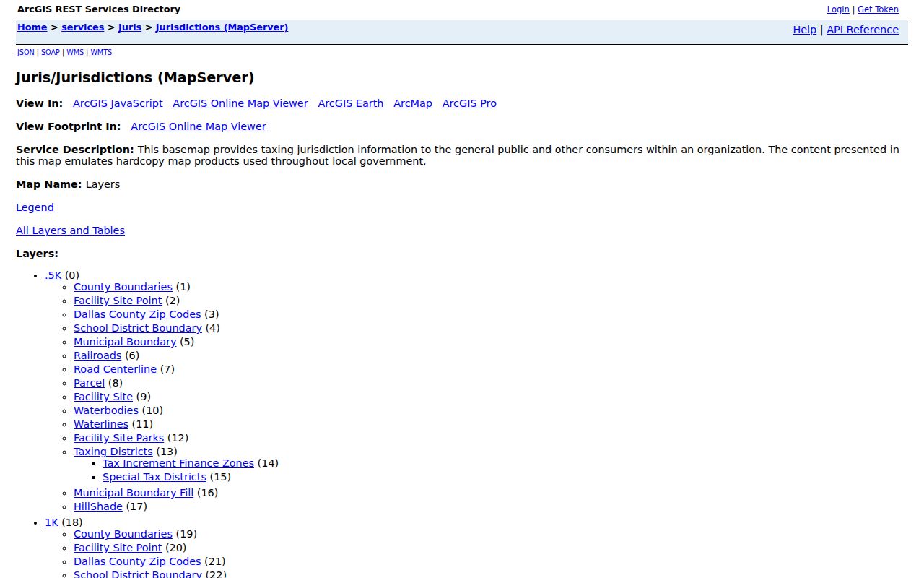
Task: Open the WMS format link
Action: click(75, 53)
